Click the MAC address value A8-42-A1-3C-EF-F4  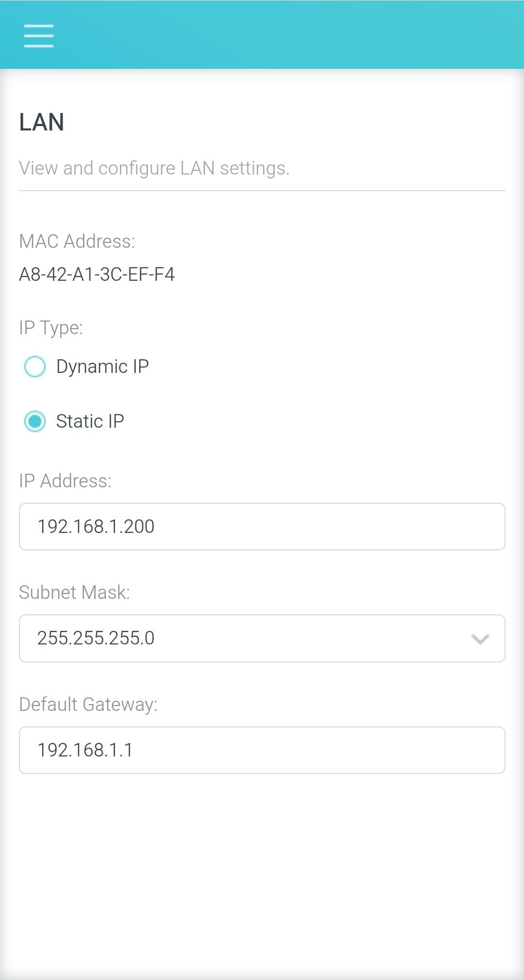coord(97,274)
